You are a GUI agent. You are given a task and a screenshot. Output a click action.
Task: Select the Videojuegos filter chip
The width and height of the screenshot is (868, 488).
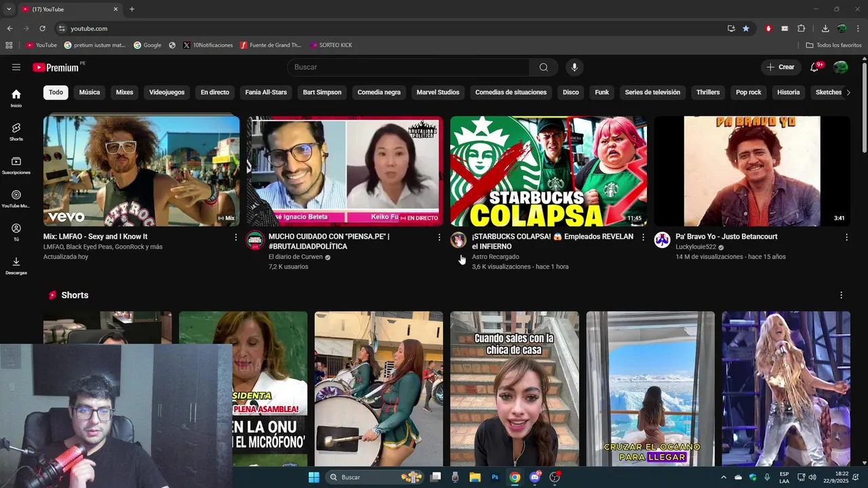pyautogui.click(x=167, y=92)
